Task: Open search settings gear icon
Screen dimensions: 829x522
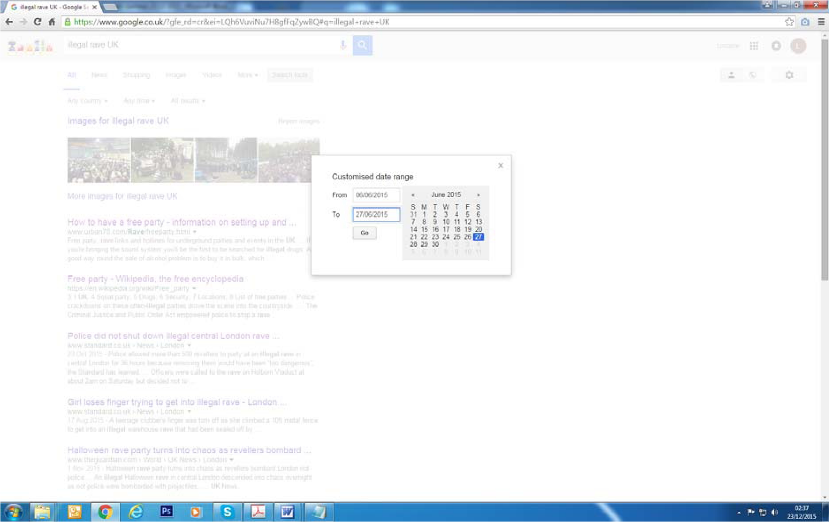Action: pos(789,75)
